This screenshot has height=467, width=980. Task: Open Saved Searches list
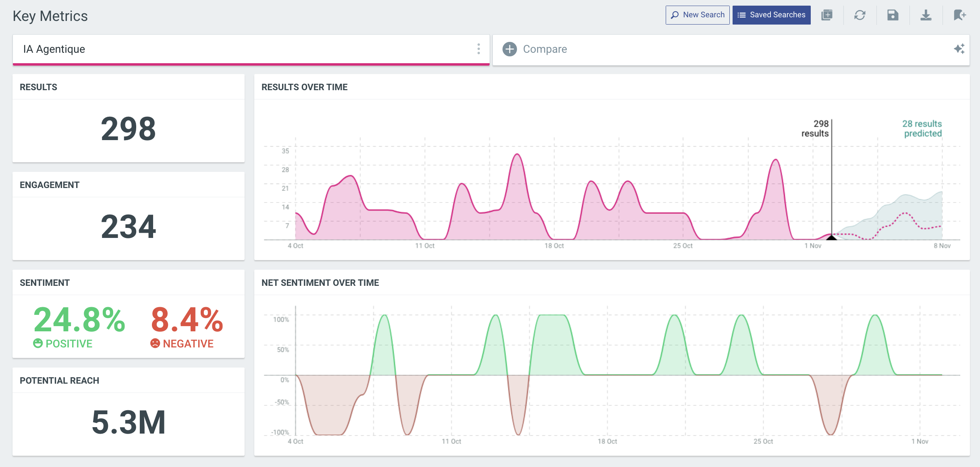[771, 15]
